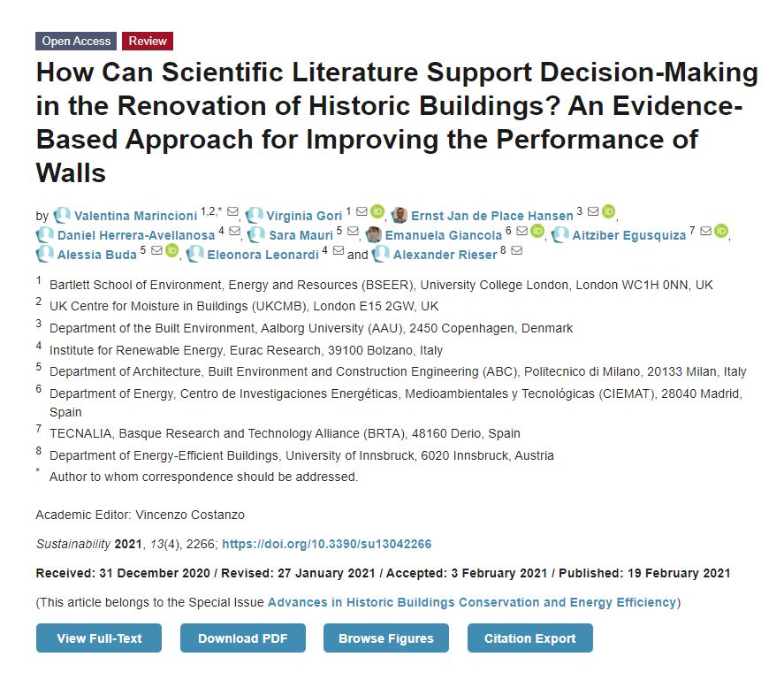The height and width of the screenshot is (695, 784).
Task: Open Browse Figures
Action: (x=386, y=638)
